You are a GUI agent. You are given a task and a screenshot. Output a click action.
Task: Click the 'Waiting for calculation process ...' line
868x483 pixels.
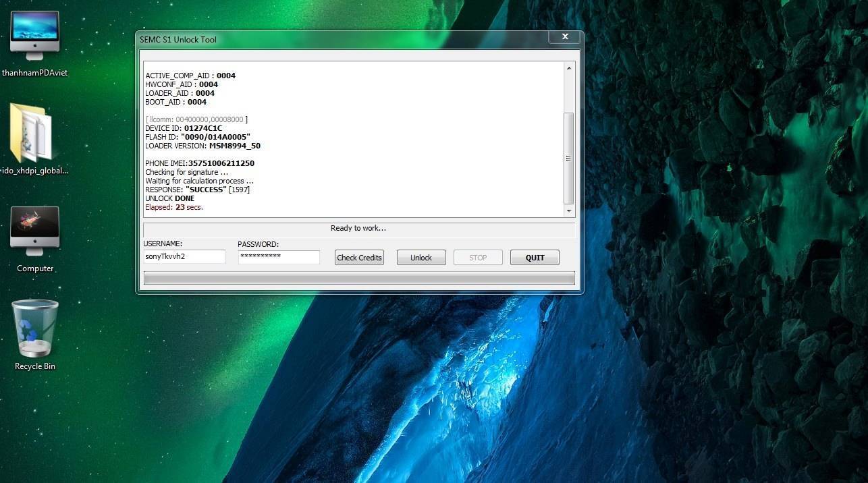(x=200, y=181)
